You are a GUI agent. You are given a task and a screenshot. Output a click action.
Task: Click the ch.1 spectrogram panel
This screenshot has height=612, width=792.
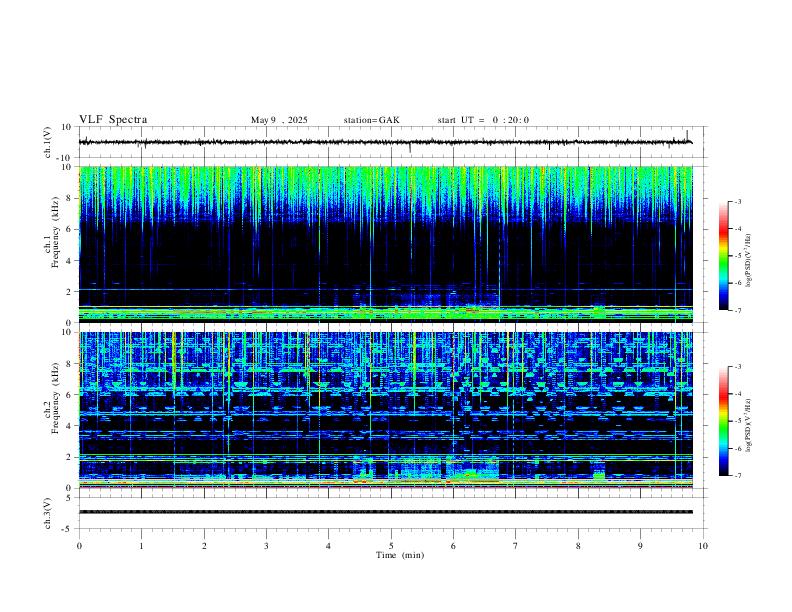tap(386, 244)
